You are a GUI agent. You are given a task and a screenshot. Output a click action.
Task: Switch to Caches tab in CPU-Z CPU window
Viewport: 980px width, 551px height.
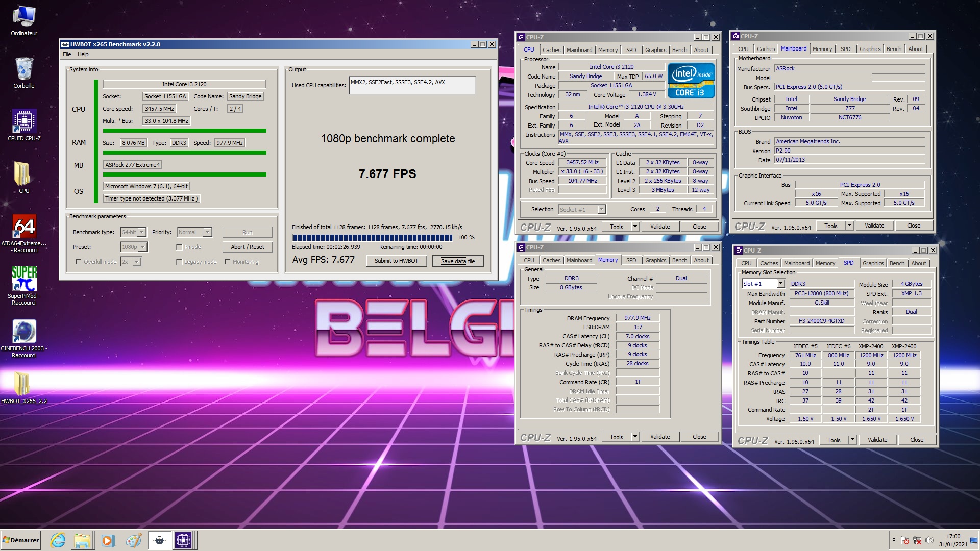[x=551, y=50]
